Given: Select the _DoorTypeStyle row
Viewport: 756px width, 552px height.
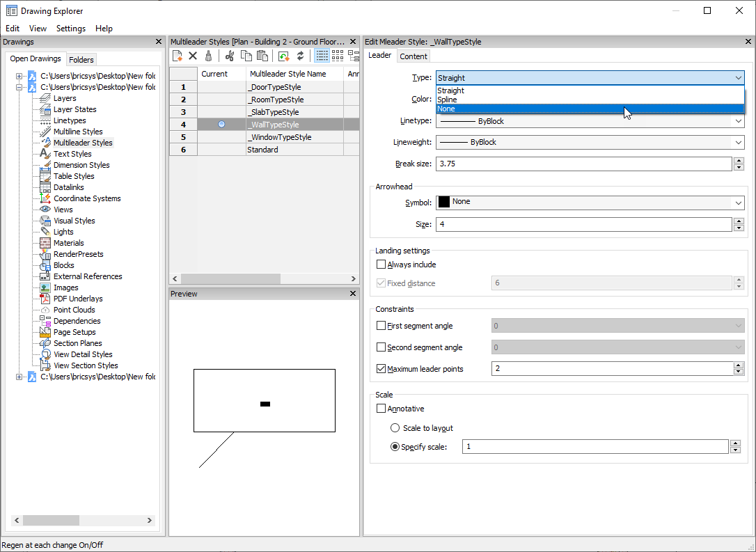Looking at the screenshot, I should pyautogui.click(x=274, y=87).
